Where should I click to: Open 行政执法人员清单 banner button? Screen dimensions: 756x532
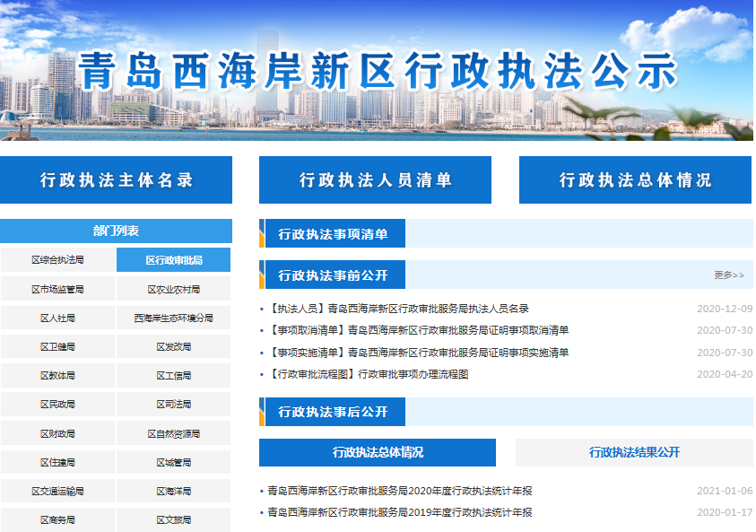[x=375, y=180]
